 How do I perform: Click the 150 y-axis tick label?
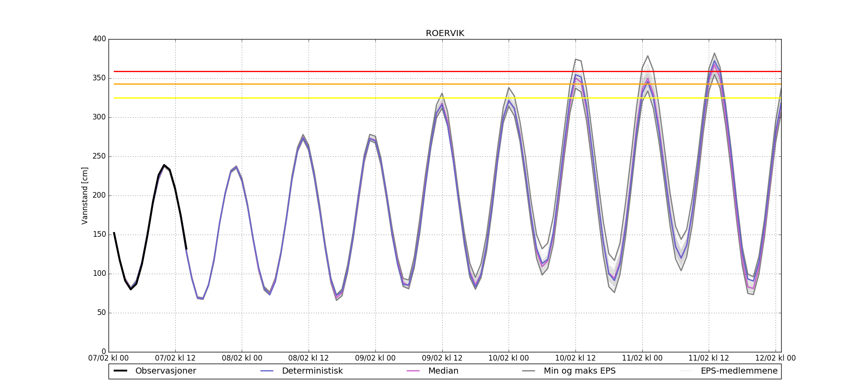(99, 235)
